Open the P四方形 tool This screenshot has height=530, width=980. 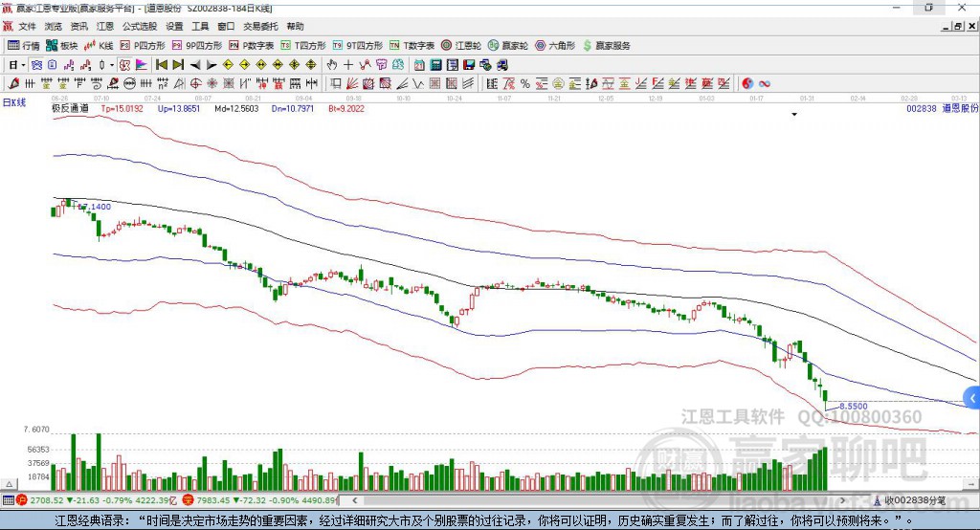coord(143,46)
